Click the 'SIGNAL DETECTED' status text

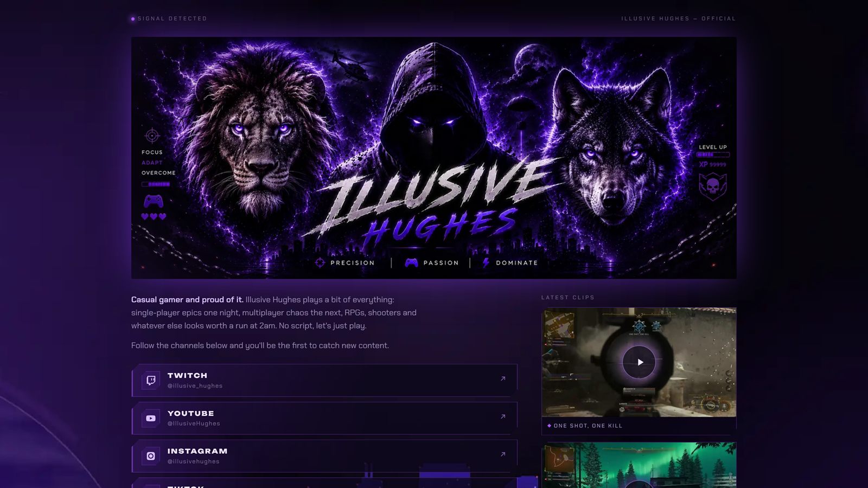(x=172, y=18)
